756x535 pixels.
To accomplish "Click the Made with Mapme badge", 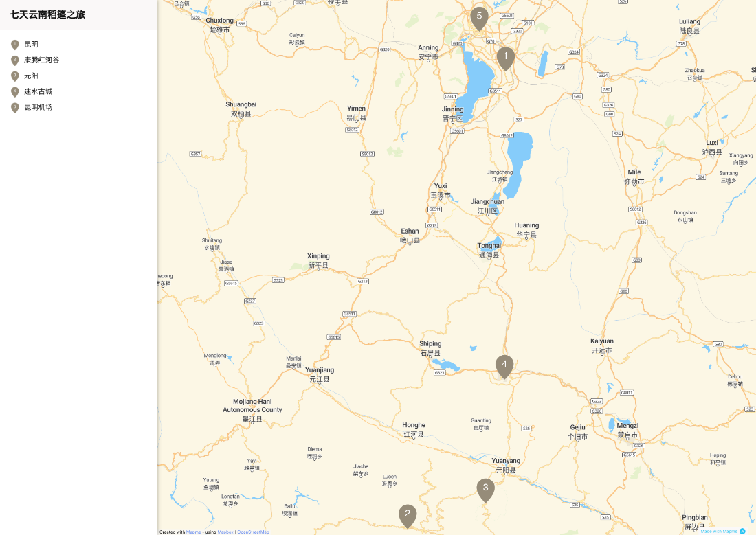I will coord(723,531).
